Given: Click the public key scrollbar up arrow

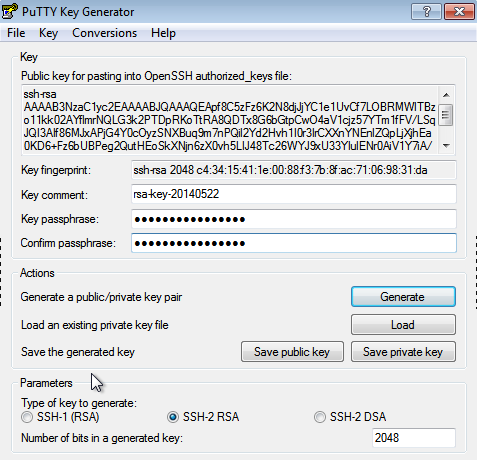Looking at the screenshot, I should point(446,95).
